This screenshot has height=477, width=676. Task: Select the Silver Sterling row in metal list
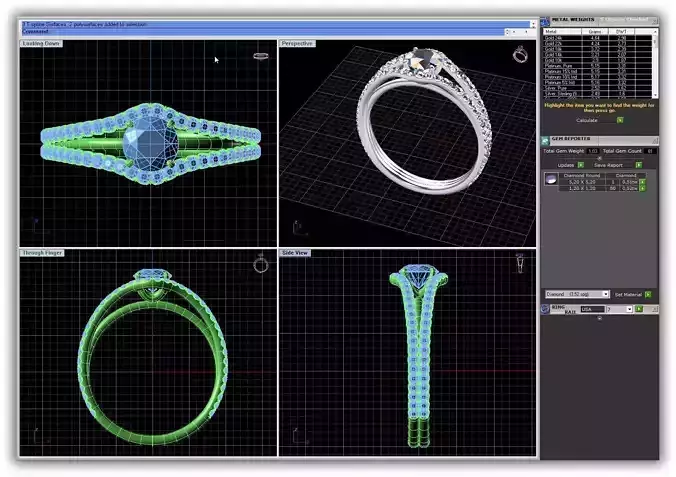click(x=598, y=94)
